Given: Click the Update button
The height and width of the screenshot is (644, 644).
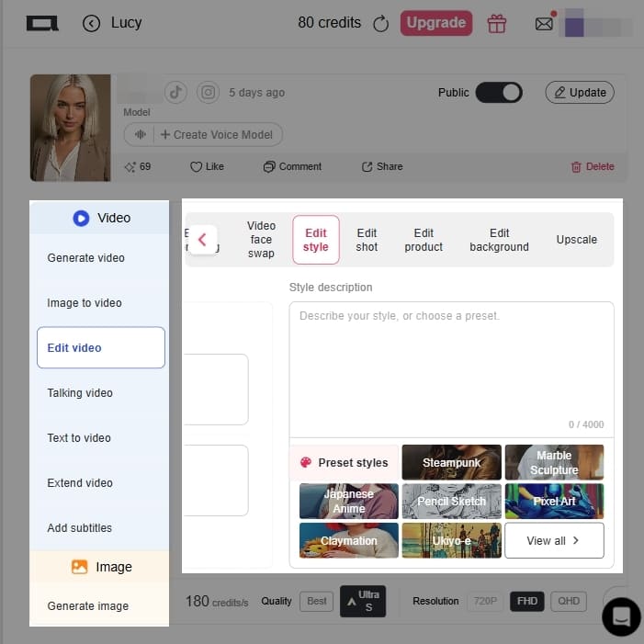Looking at the screenshot, I should pos(580,93).
